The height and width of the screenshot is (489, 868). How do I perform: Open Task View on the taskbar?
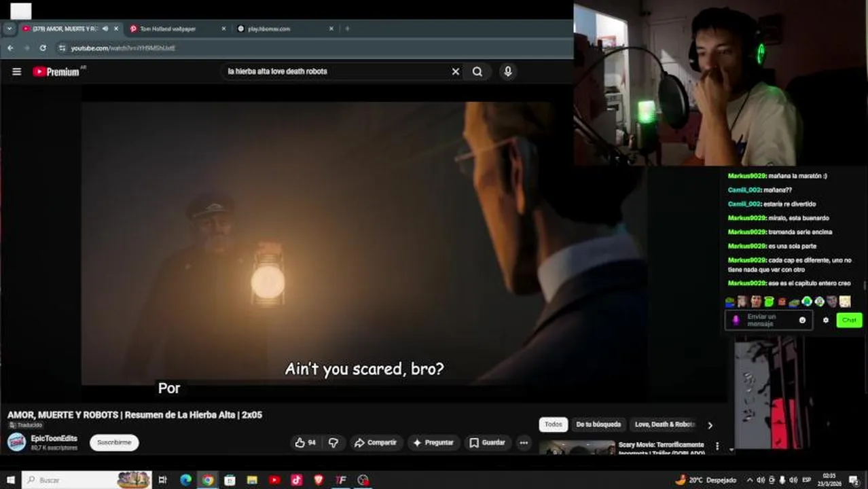click(163, 480)
